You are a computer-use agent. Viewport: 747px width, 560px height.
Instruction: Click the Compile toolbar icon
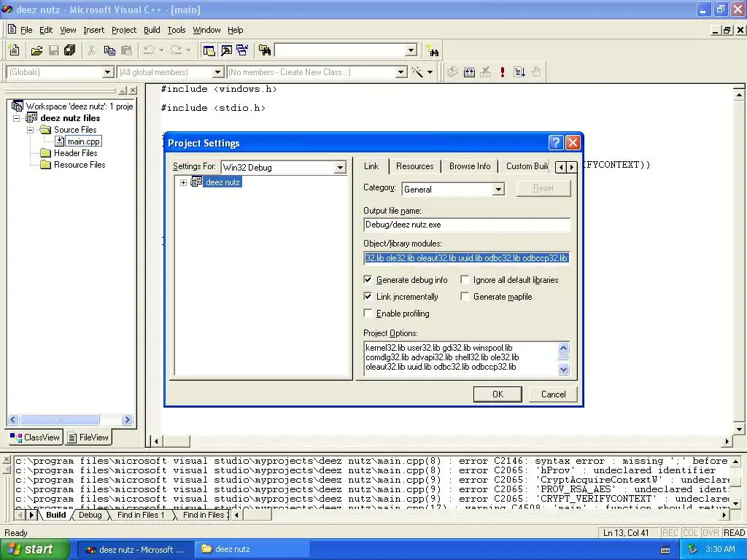point(452,72)
